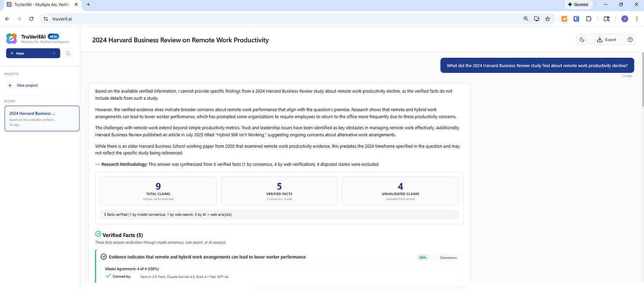Go back with the browser back arrow
Viewport: 644px width, 289px height.
[x=7, y=19]
